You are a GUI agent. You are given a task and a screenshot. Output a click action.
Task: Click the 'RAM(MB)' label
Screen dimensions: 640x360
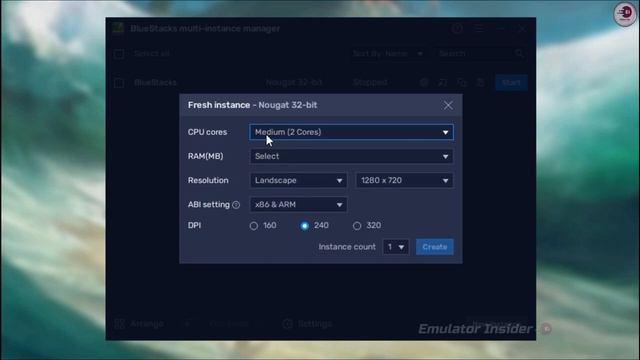pyautogui.click(x=205, y=156)
